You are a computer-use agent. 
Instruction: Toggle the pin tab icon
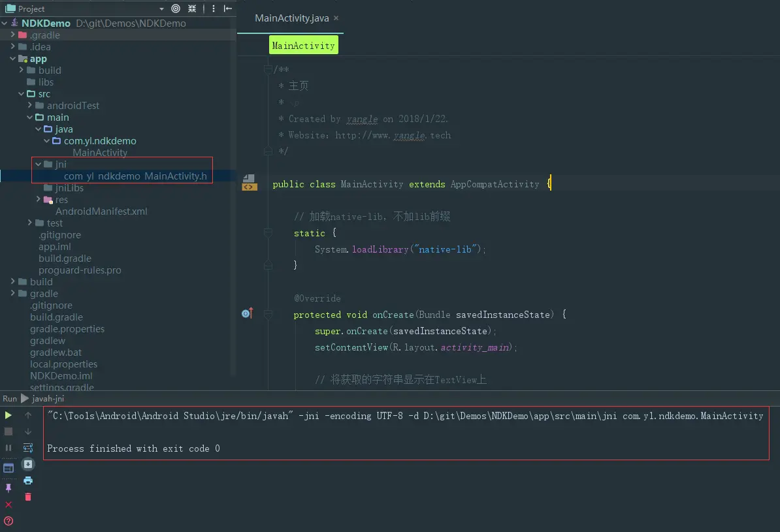(x=8, y=488)
